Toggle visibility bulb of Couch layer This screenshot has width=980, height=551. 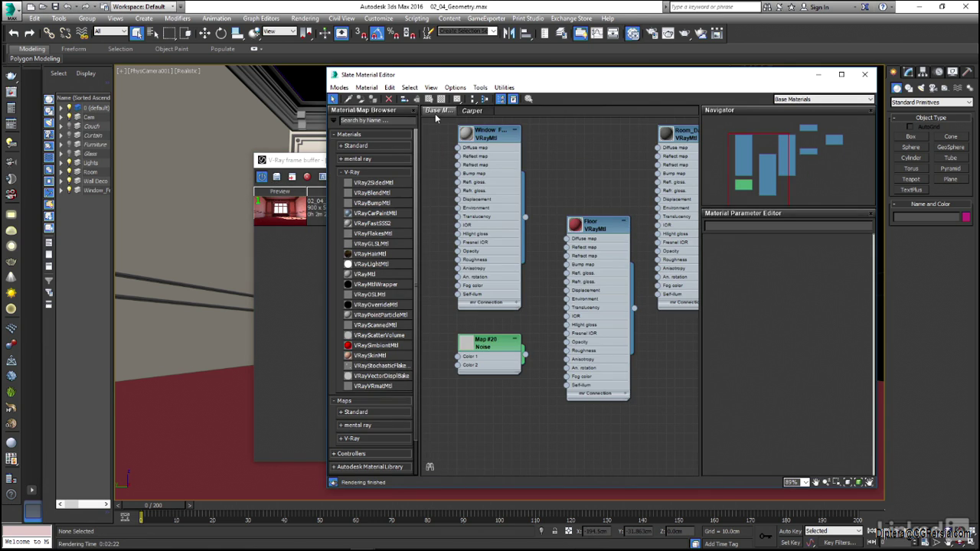[x=69, y=126]
